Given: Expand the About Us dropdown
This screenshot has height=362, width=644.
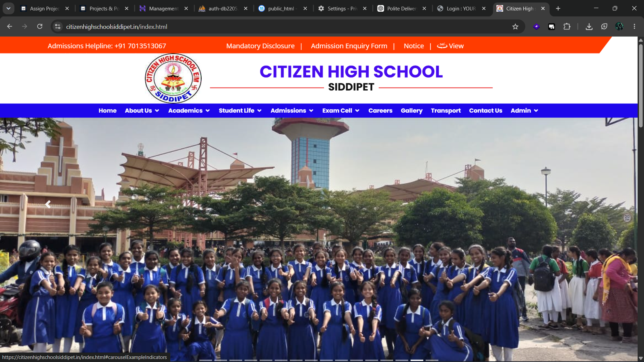Looking at the screenshot, I should click(142, 111).
